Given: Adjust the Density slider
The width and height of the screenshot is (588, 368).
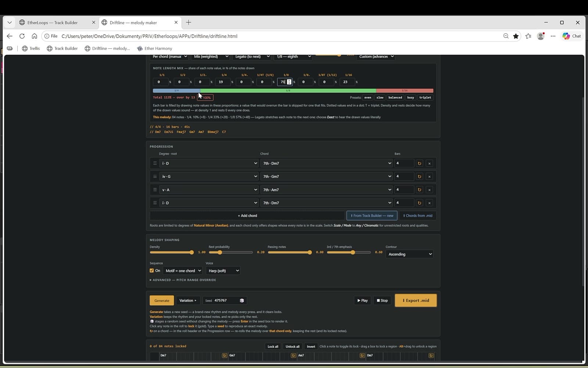Looking at the screenshot, I should (x=172, y=252).
